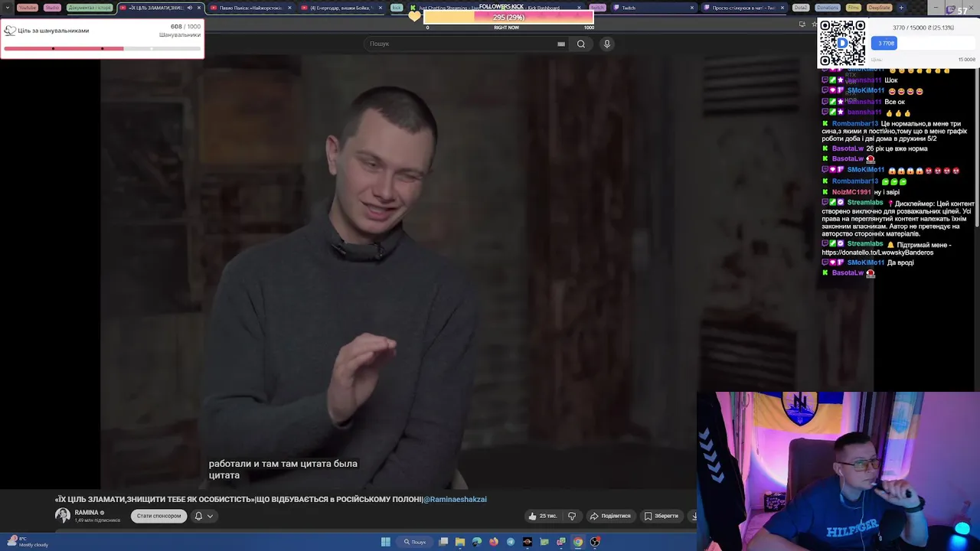Switch to the Енергодар browser tab
980x551 pixels.
pos(341,8)
